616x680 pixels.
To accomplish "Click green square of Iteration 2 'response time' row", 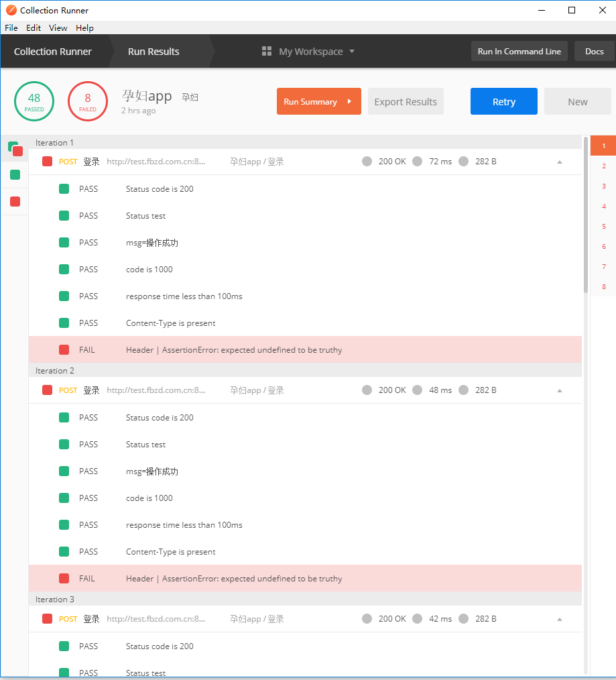I will click(64, 524).
